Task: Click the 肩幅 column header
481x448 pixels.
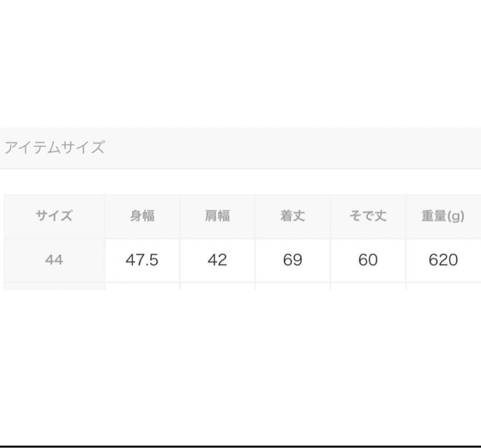Action: pos(217,216)
